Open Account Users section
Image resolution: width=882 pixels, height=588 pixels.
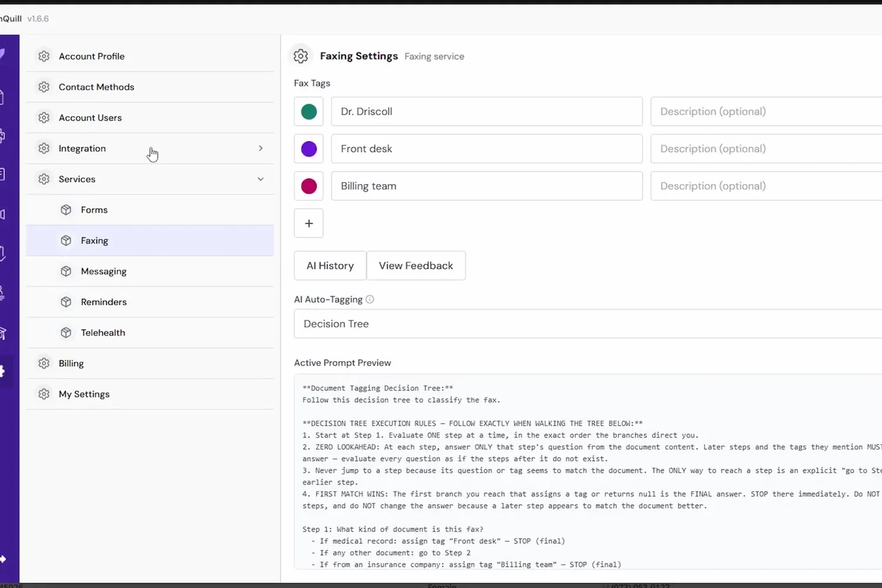click(150, 118)
